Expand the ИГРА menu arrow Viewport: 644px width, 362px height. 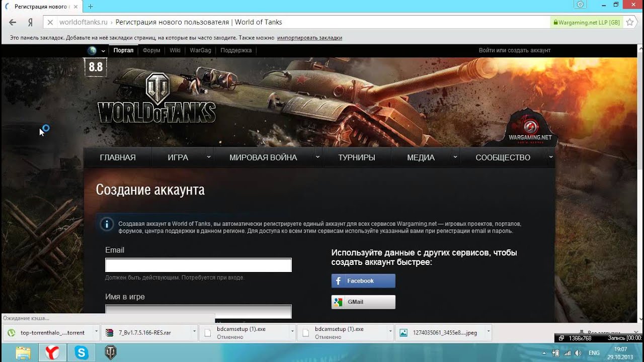click(209, 157)
